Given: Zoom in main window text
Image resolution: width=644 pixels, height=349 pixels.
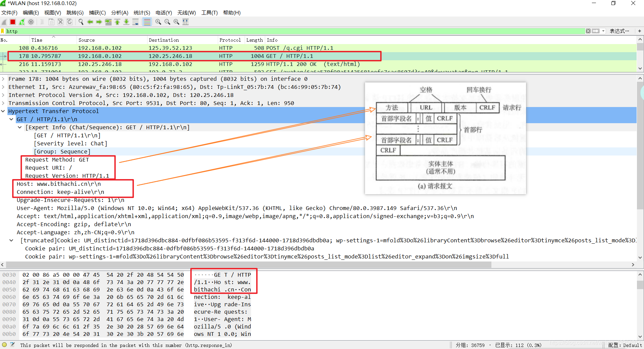Looking at the screenshot, I should [158, 22].
